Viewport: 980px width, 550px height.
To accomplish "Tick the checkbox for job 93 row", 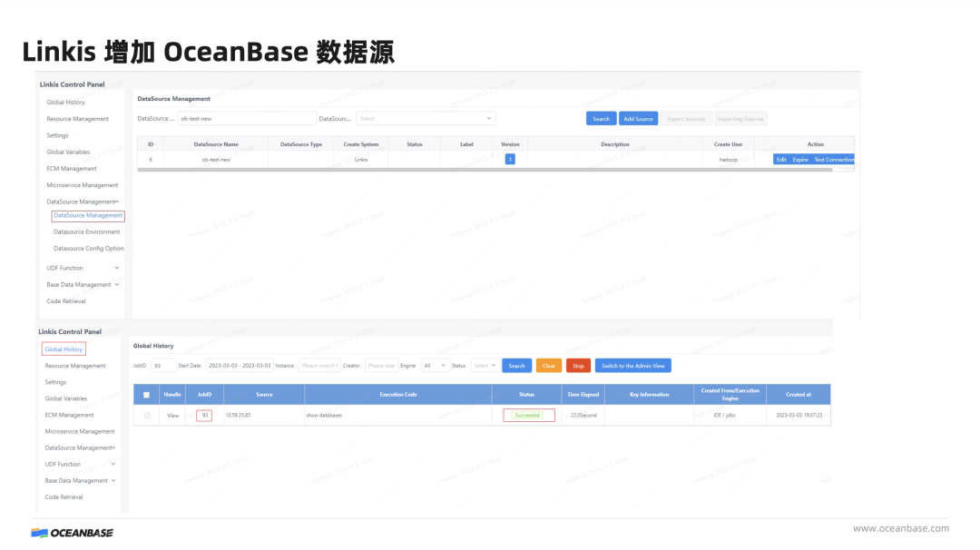I will tap(148, 416).
